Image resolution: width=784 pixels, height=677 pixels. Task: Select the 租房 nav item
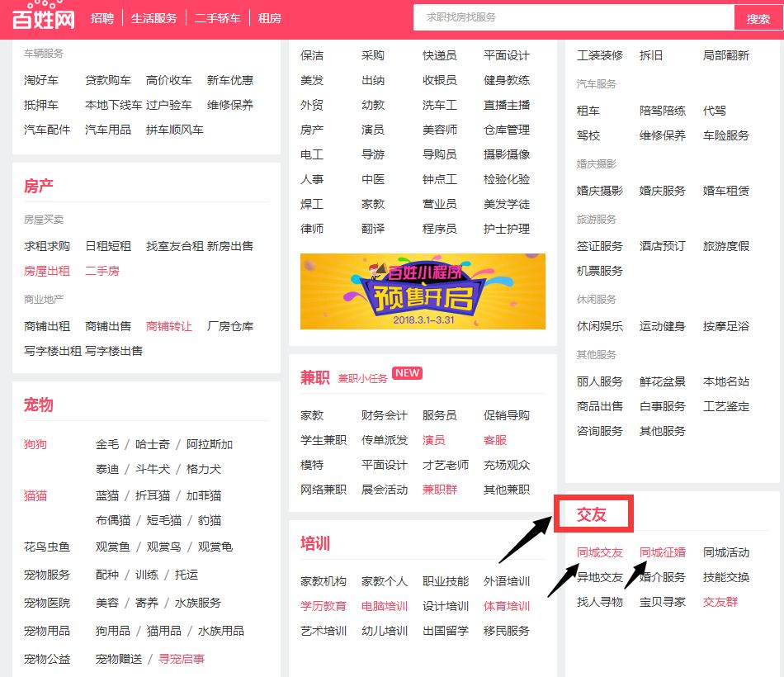click(x=269, y=18)
